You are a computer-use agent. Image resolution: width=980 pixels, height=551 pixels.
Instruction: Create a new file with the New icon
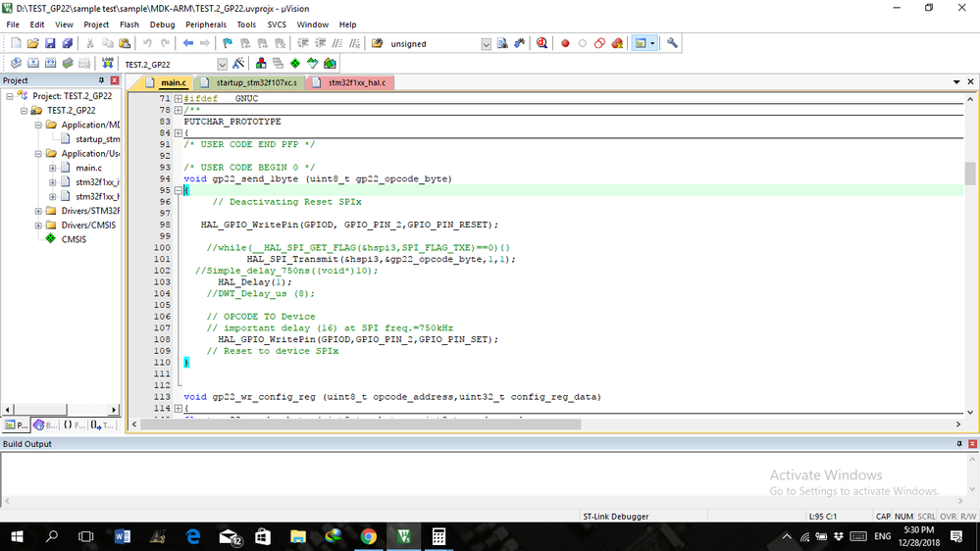click(x=16, y=44)
